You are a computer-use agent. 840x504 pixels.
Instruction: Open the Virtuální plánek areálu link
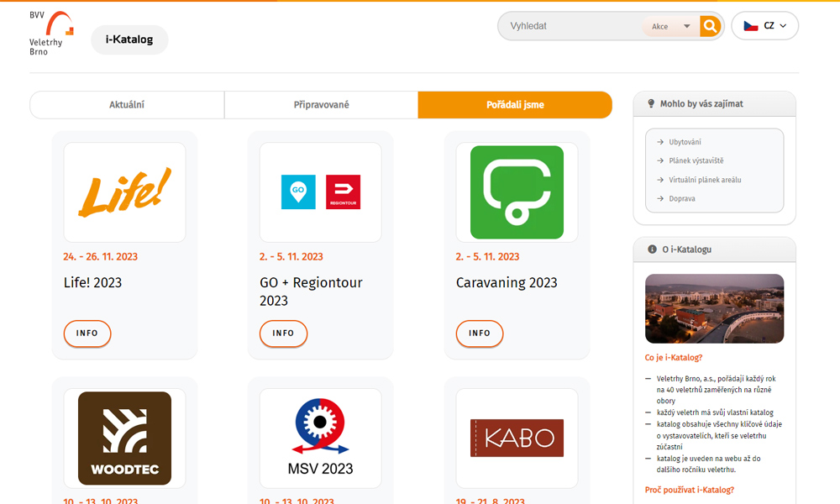click(705, 180)
